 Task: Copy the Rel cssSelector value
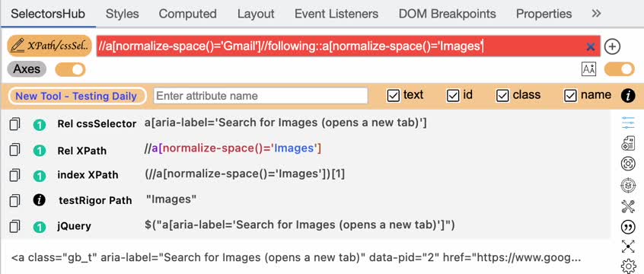tap(14, 123)
